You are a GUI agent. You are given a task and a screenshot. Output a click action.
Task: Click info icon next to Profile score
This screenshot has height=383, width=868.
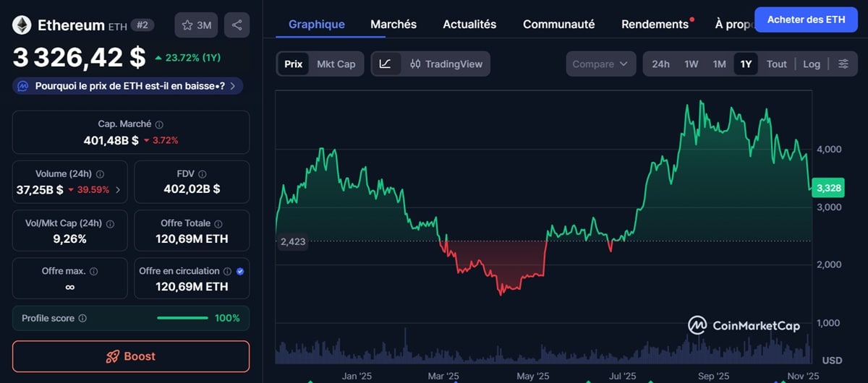tap(82, 319)
